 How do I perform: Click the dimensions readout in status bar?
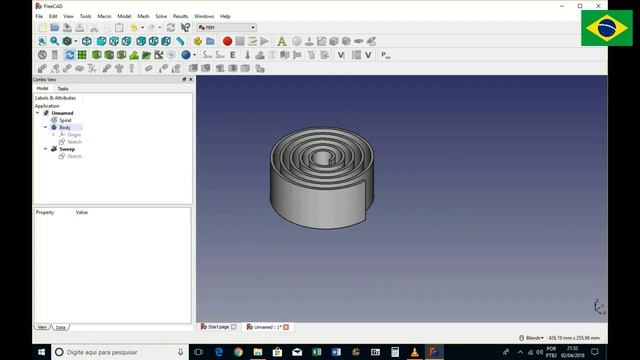(x=574, y=338)
